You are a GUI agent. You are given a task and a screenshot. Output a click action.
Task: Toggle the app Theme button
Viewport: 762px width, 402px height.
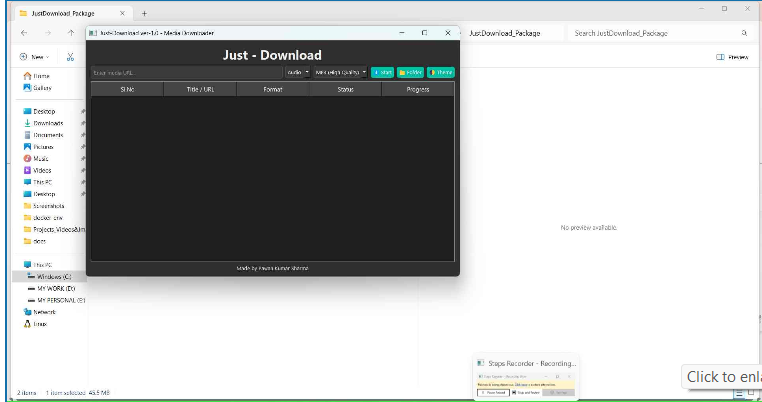(441, 72)
